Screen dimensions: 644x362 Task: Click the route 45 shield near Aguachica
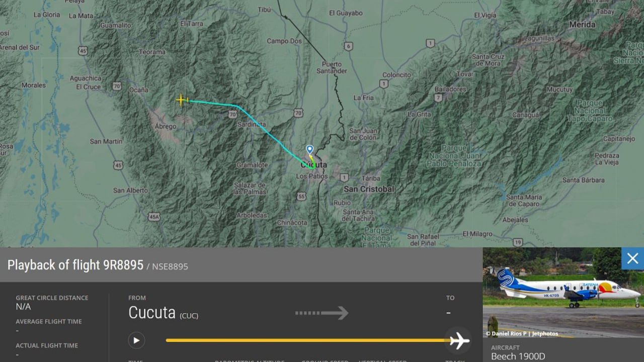click(x=83, y=51)
